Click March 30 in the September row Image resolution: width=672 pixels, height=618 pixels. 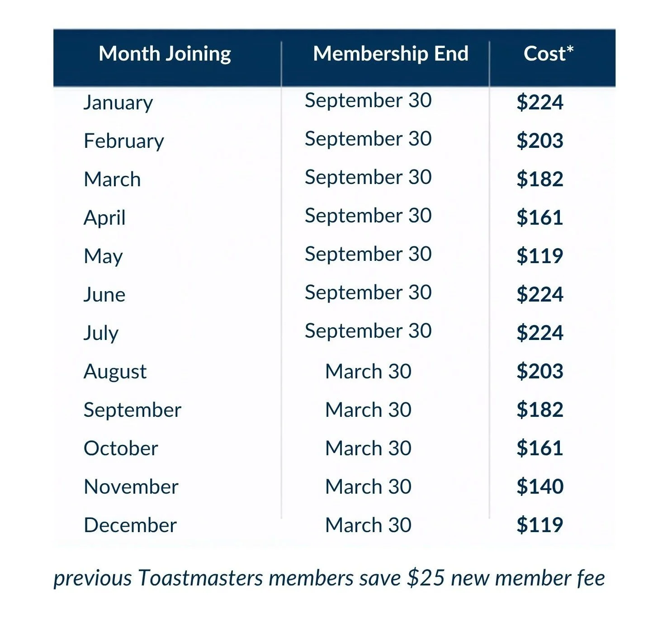pos(368,410)
